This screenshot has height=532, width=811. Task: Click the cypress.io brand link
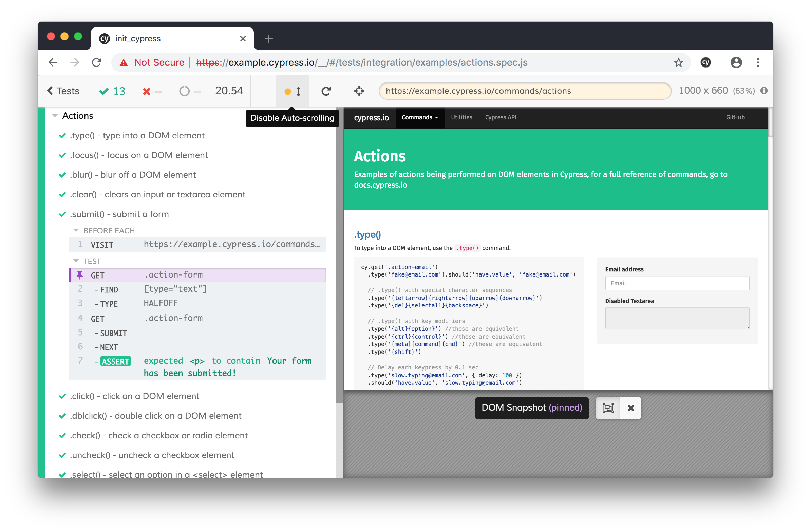[372, 118]
